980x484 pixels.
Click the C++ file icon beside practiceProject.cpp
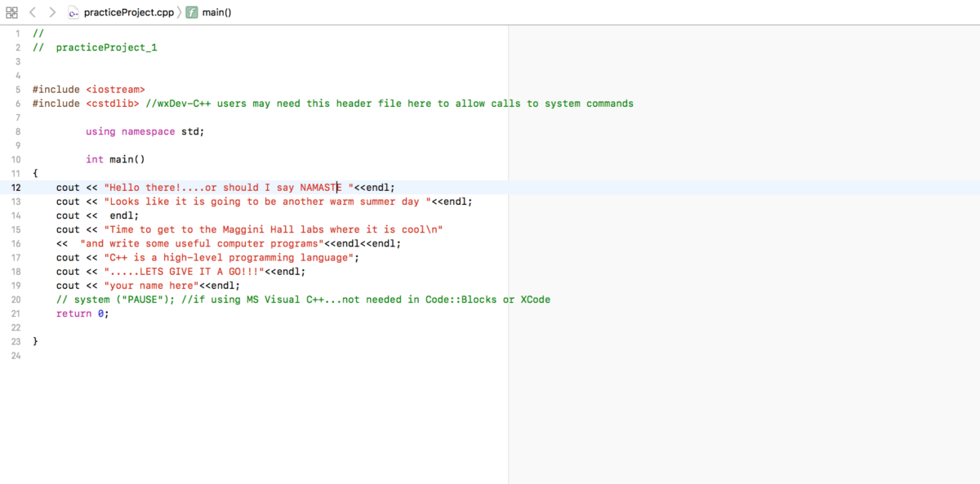coord(72,12)
